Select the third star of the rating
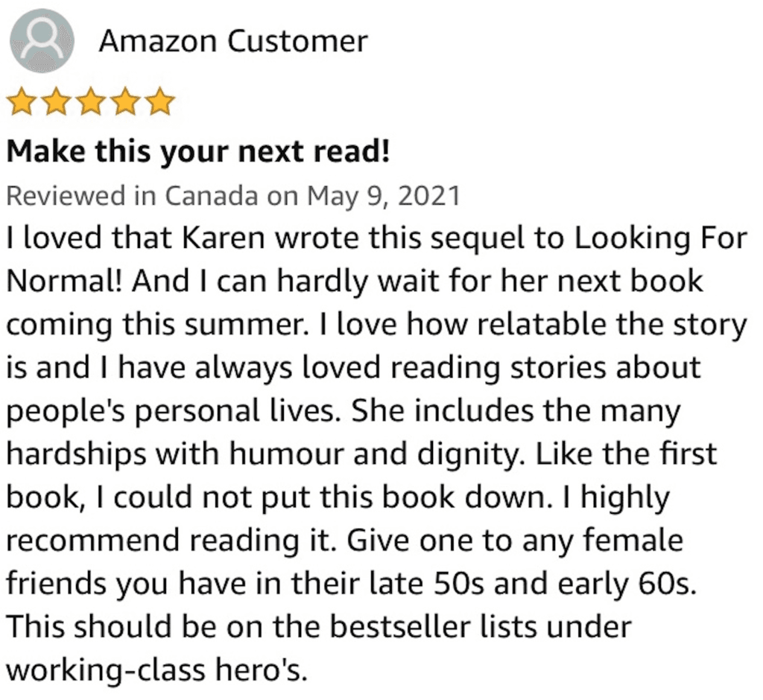 pos(90,102)
